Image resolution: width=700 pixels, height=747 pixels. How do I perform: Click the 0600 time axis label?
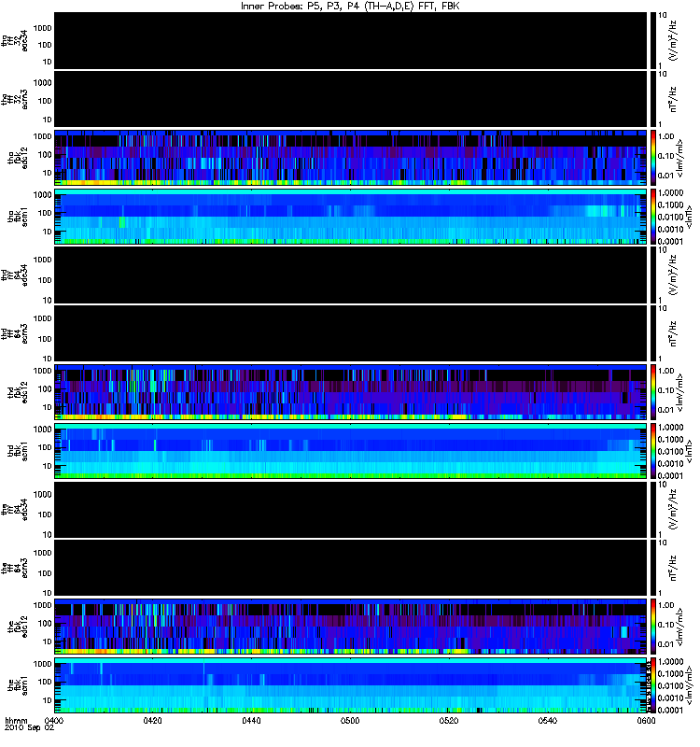pyautogui.click(x=646, y=720)
